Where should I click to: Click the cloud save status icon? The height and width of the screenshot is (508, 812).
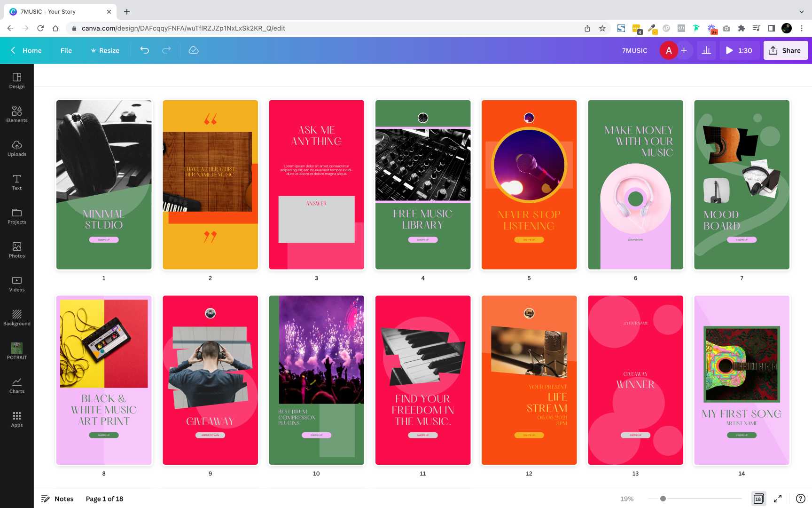pyautogui.click(x=194, y=50)
